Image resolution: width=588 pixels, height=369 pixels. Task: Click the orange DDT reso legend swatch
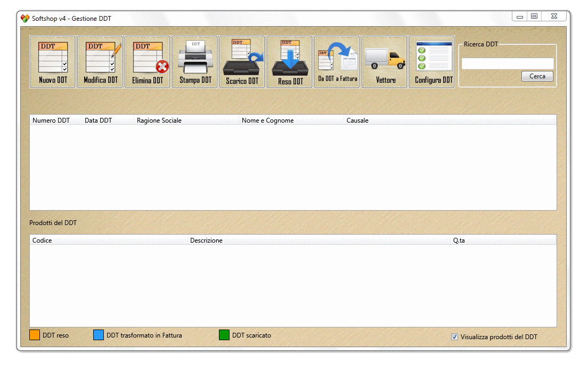[35, 334]
